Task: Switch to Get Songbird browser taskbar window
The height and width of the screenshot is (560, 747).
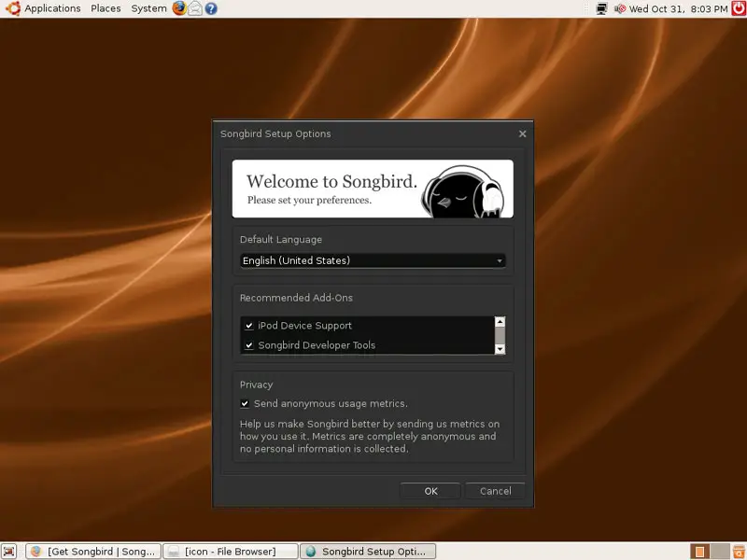Action: click(x=93, y=551)
